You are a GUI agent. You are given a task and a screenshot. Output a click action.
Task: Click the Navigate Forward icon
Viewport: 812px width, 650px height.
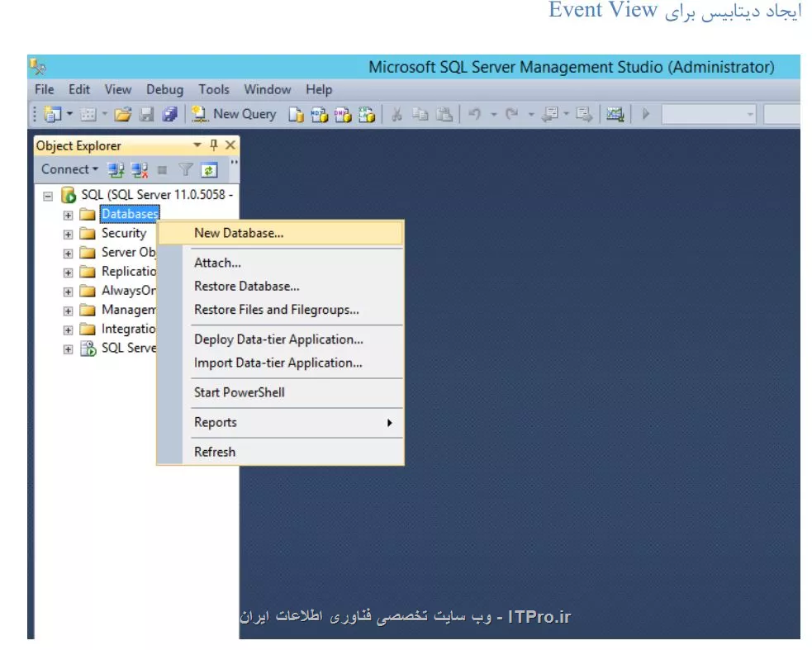click(584, 114)
